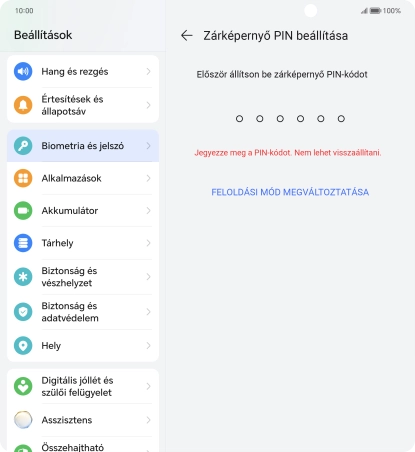Click the Biometria és jelszó key icon
The image size is (415, 452).
coord(23,146)
